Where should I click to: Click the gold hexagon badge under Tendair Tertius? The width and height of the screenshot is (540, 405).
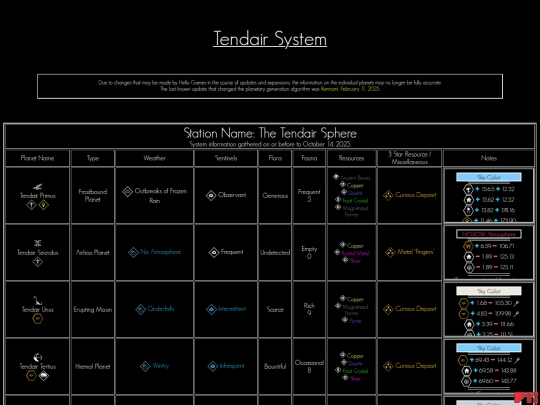(31, 376)
